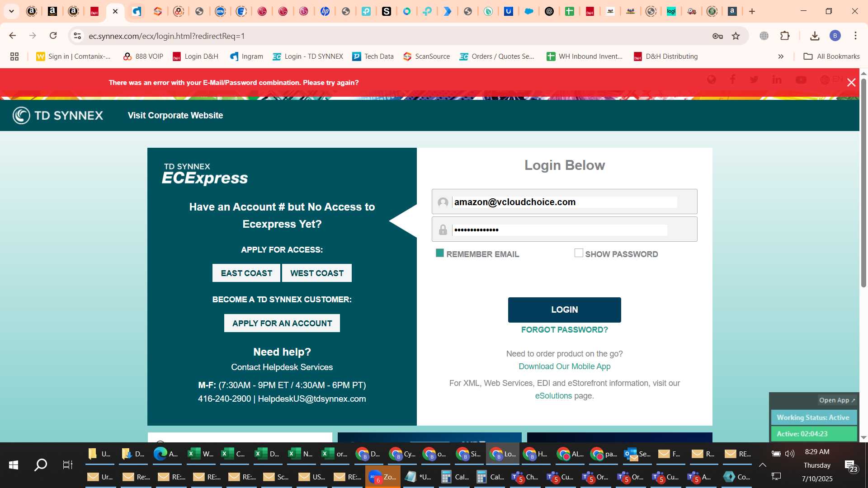Image resolution: width=868 pixels, height=488 pixels.
Task: Visit Corporate Website link in header
Action: click(175, 115)
